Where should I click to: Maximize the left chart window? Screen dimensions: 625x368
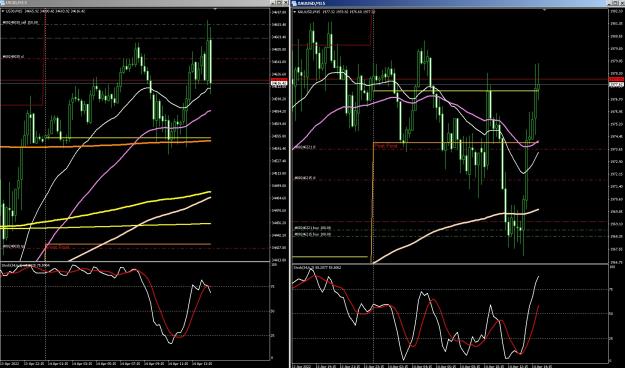[280, 3]
